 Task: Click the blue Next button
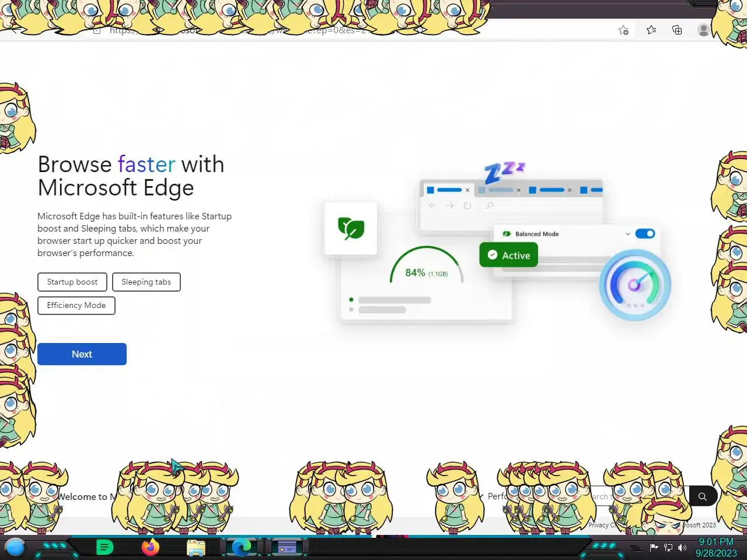[82, 354]
